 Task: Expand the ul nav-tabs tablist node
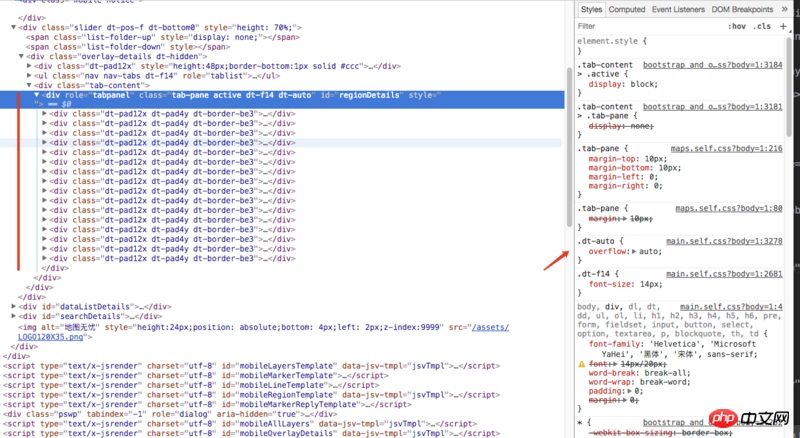(29, 76)
